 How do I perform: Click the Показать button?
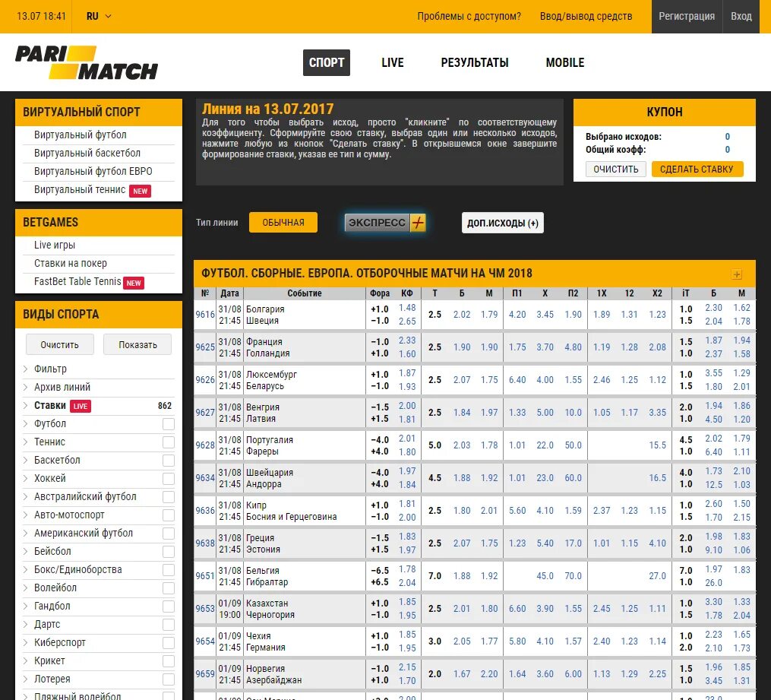click(137, 345)
